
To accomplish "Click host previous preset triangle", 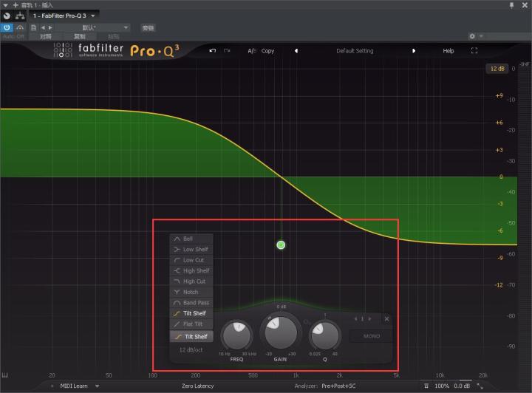I will (x=43, y=27).
